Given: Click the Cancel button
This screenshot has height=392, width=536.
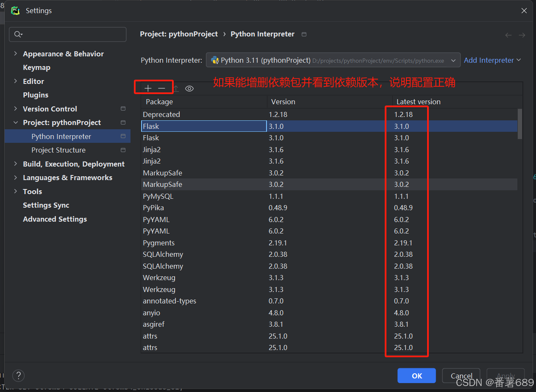Looking at the screenshot, I should (461, 375).
